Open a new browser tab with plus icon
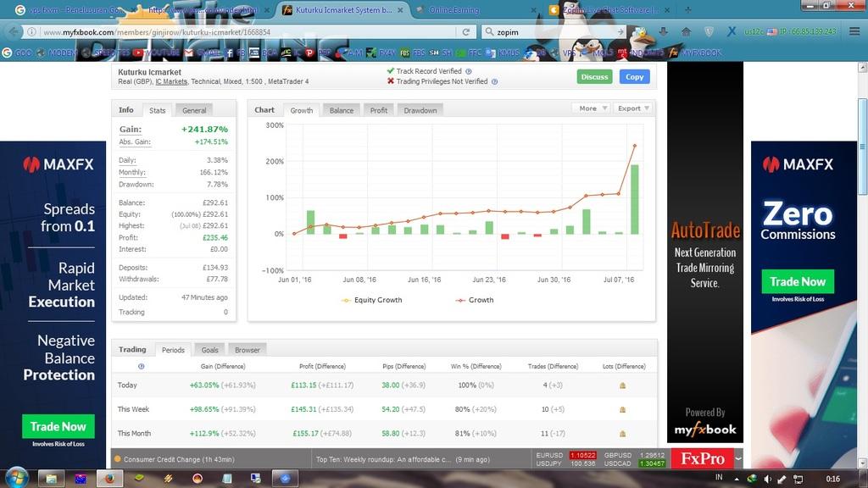 click(688, 10)
